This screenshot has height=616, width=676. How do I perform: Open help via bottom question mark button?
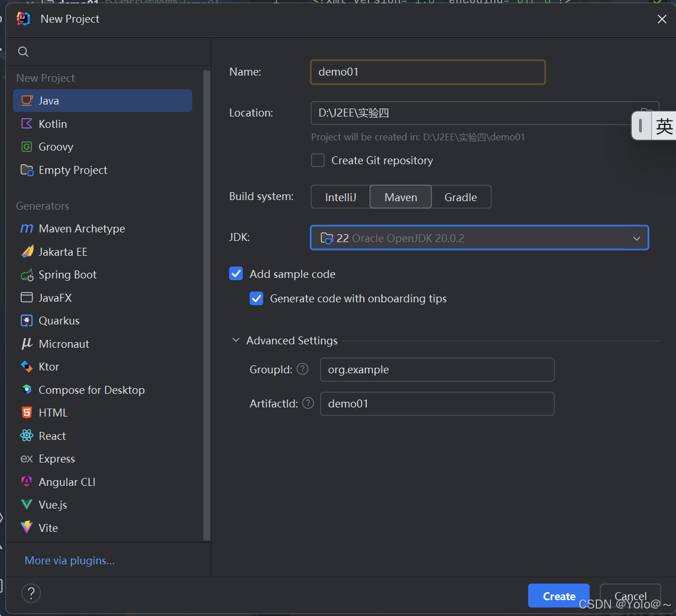31,593
